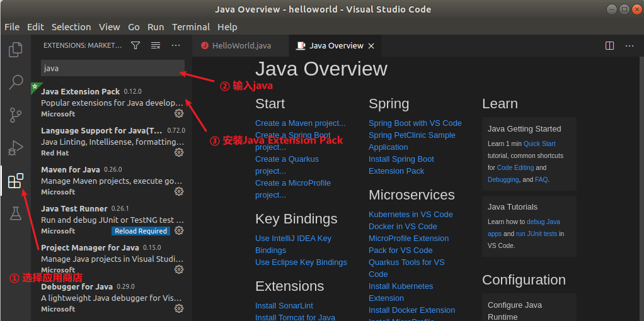Open Spring Boot with VS Code link
The width and height of the screenshot is (644, 321).
point(415,123)
